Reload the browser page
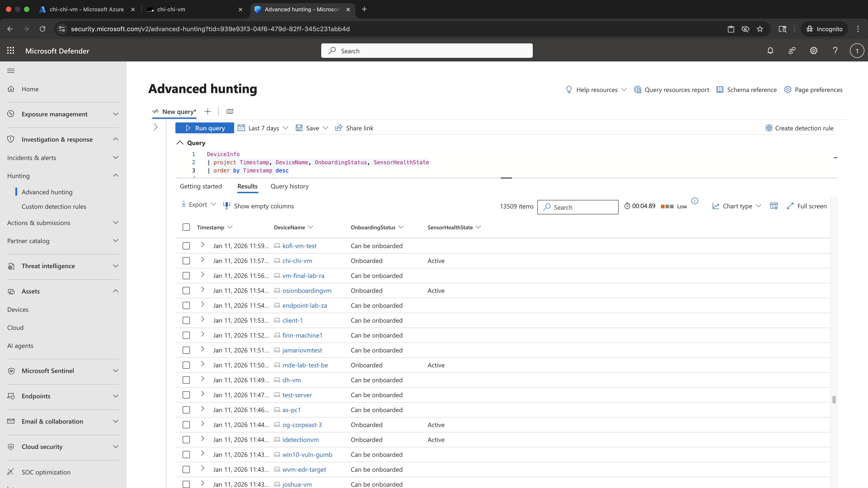Viewport: 868px width, 488px height. click(42, 29)
